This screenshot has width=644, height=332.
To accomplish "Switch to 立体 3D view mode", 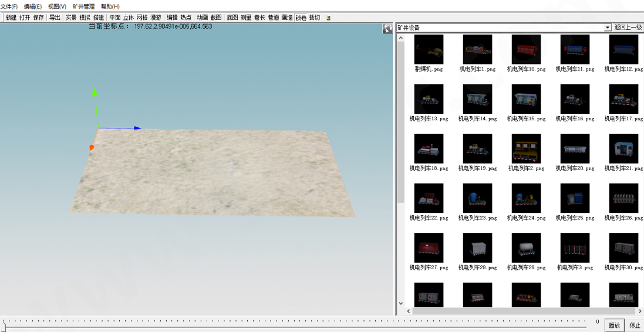I will (128, 18).
